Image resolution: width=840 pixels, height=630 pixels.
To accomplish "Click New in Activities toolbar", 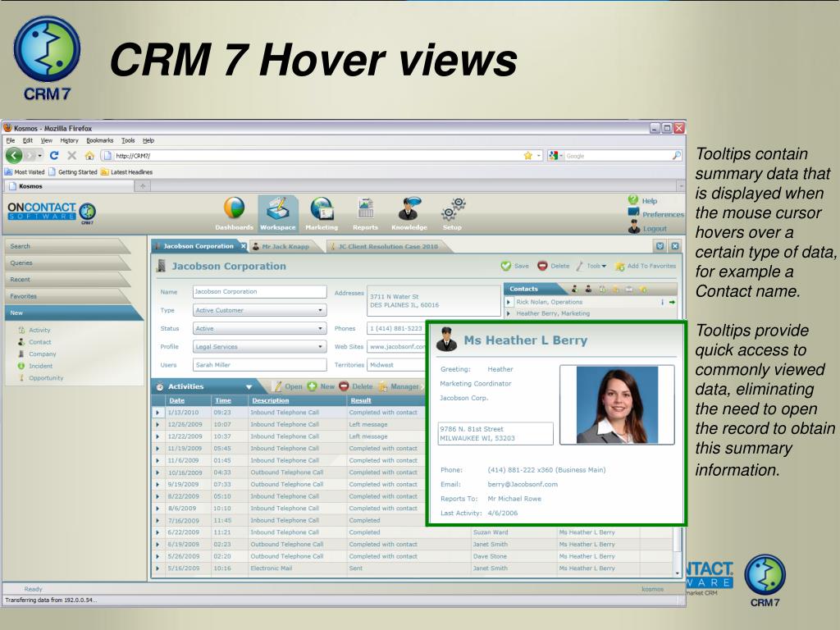I will [x=321, y=386].
